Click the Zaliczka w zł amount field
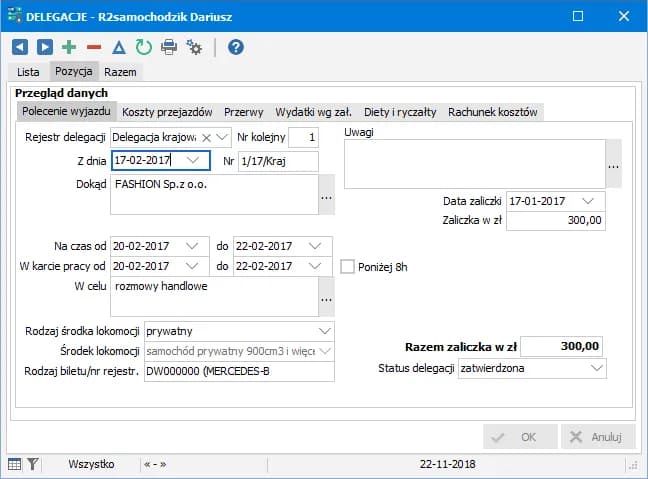 555,221
